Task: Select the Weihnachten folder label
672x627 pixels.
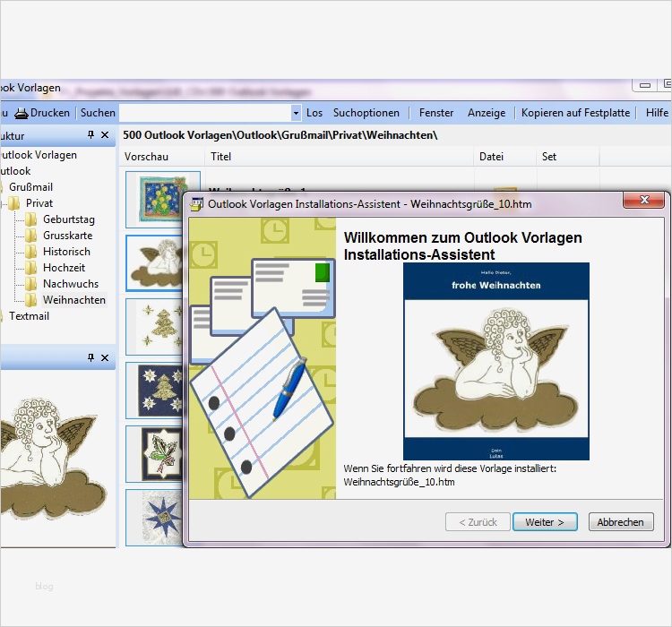Action: pos(74,299)
